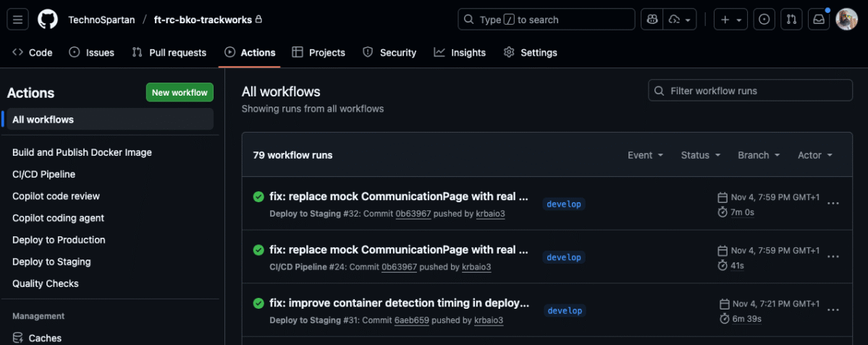The height and width of the screenshot is (345, 868).
Task: Open improve container detection timing run
Action: [x=399, y=303]
